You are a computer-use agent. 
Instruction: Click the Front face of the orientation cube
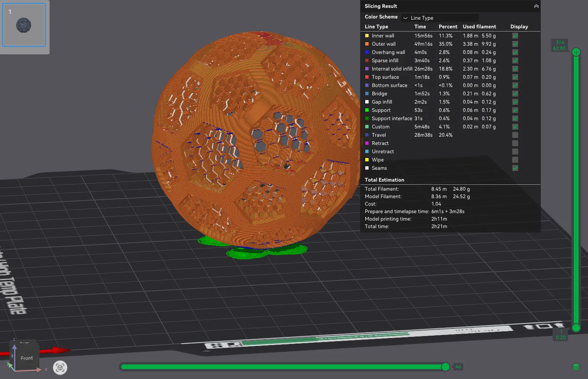point(26,358)
